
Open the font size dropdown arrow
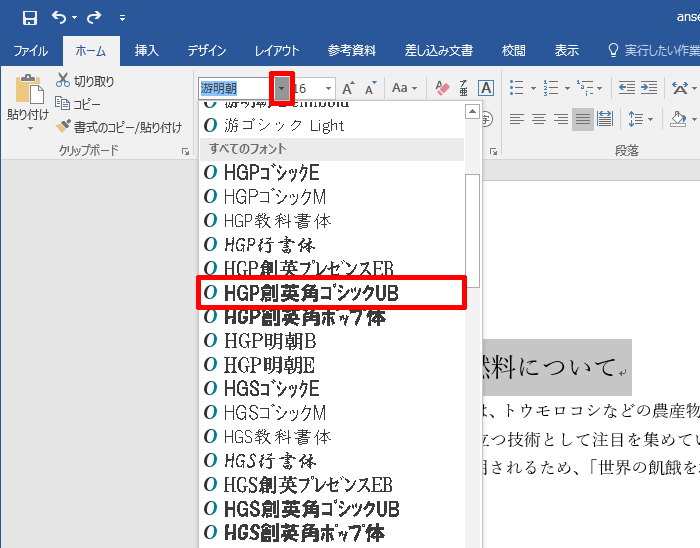(329, 88)
